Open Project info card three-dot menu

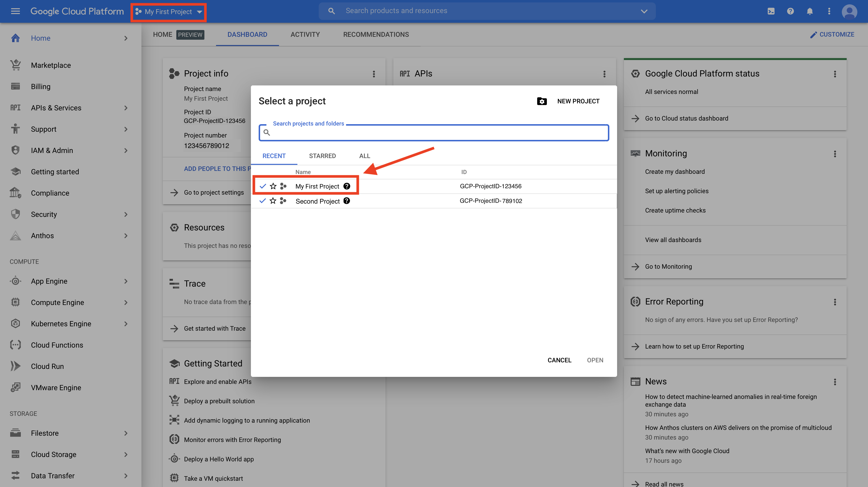[x=374, y=74]
